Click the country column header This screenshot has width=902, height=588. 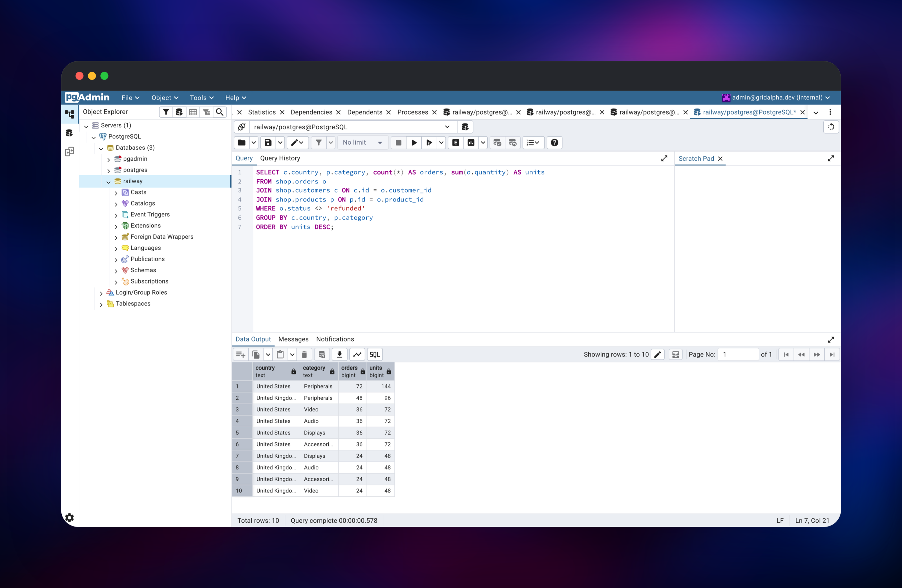[x=276, y=372]
